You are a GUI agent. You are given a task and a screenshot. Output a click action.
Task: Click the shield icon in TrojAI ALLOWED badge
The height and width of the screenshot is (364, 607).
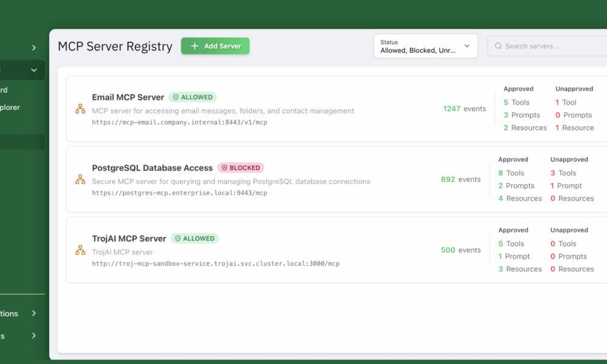[x=178, y=238]
